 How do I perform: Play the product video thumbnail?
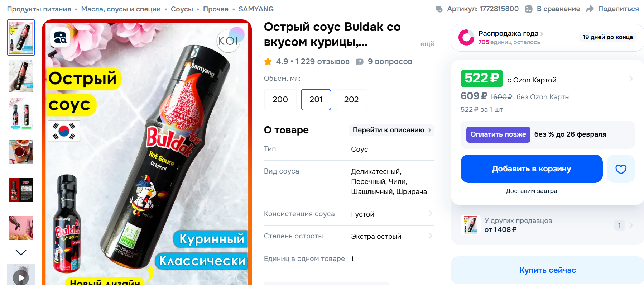[x=21, y=277]
